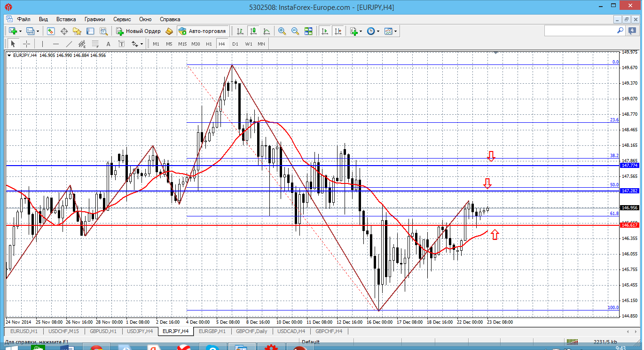Open the Окно menu
Image resolution: width=644 pixels, height=350 pixels.
click(145, 19)
